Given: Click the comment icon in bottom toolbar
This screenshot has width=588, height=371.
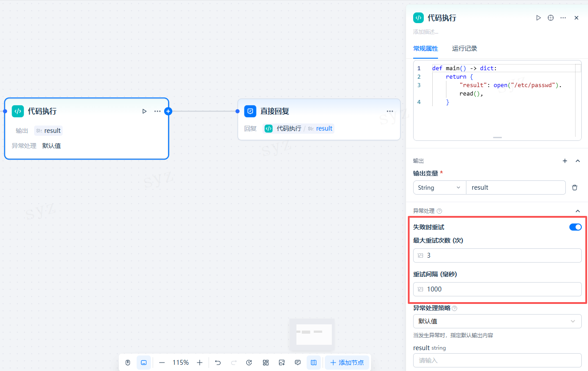Looking at the screenshot, I should (298, 363).
